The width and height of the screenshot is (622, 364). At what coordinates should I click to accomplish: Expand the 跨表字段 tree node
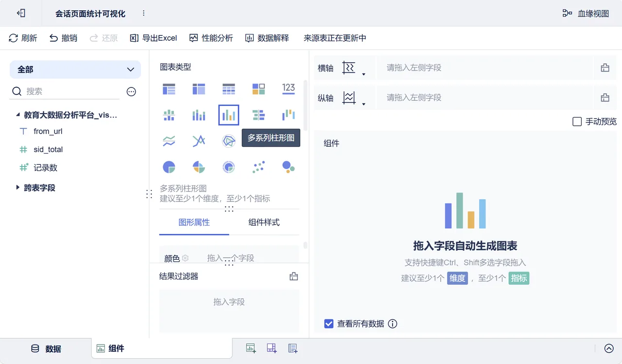pos(18,188)
